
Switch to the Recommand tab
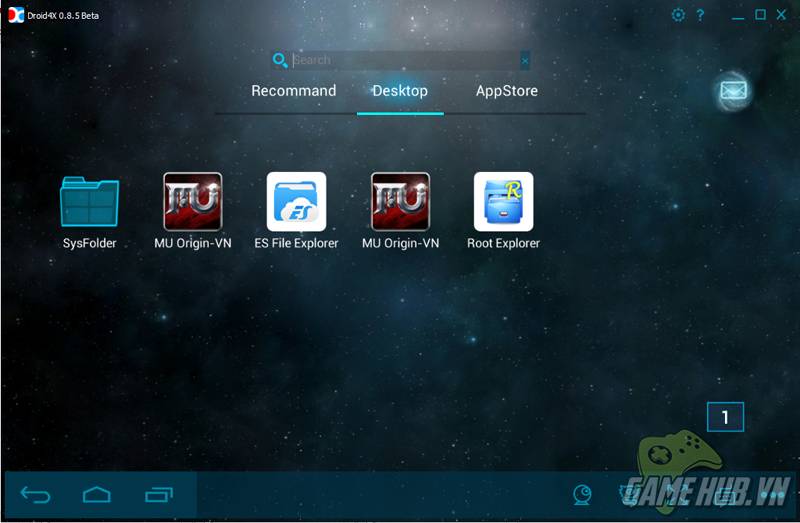pos(293,91)
